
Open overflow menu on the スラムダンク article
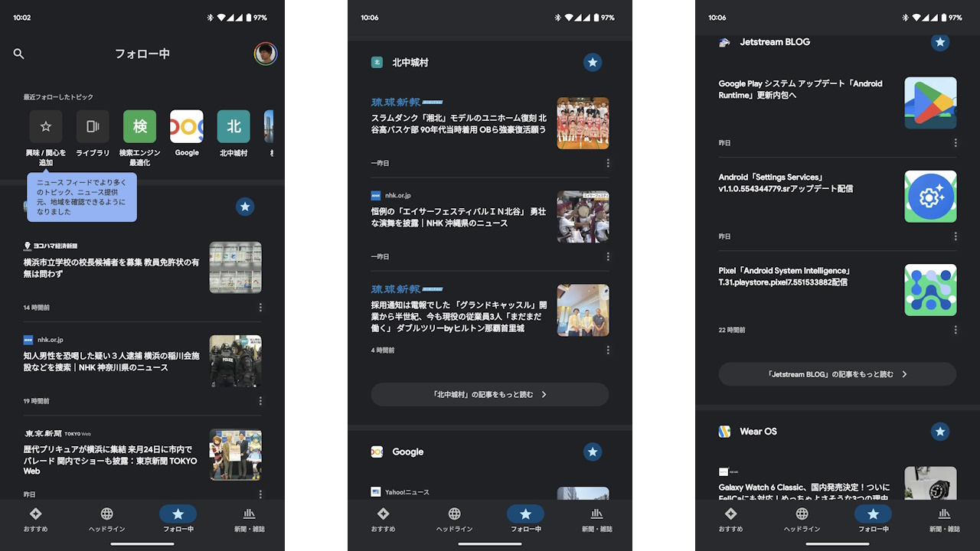(x=608, y=162)
